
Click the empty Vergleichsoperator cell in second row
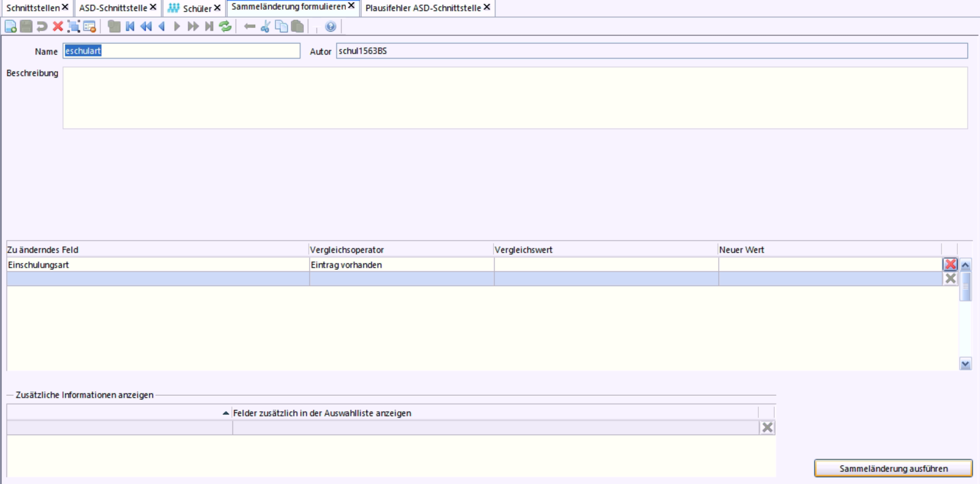click(x=402, y=279)
